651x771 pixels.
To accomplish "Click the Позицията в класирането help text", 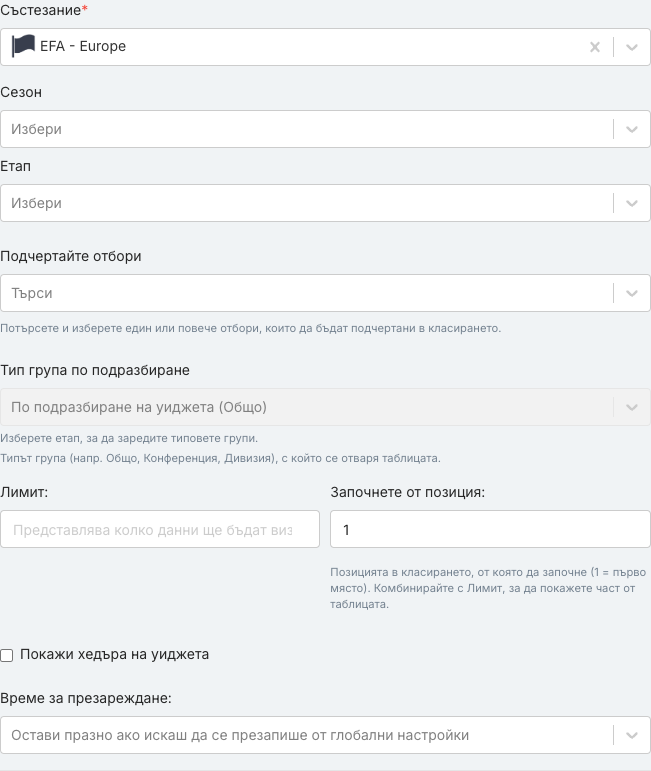I will click(488, 588).
